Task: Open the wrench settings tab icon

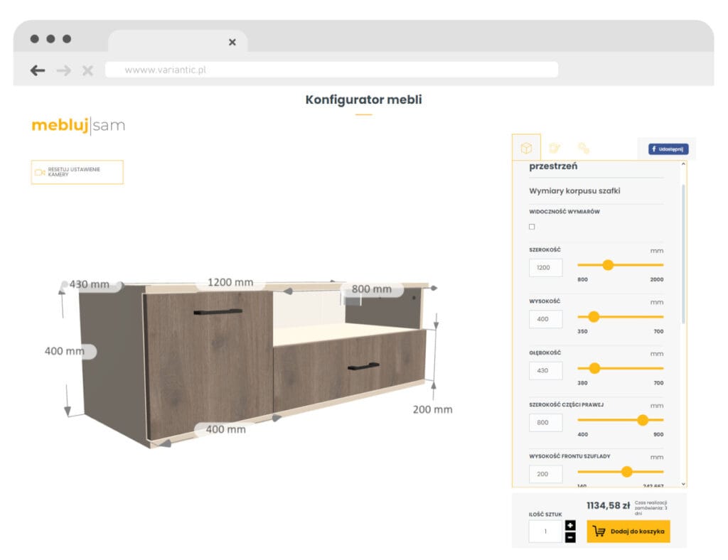Action: [x=584, y=148]
